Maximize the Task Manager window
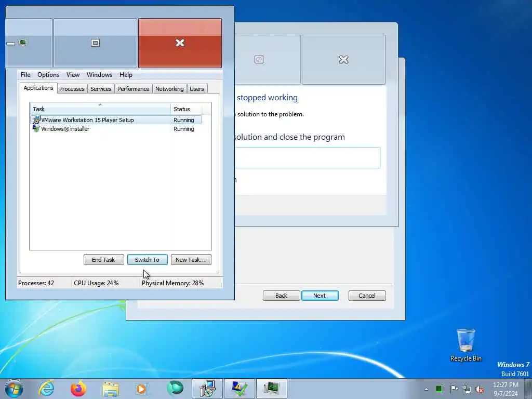Image resolution: width=532 pixels, height=399 pixels. [96, 43]
